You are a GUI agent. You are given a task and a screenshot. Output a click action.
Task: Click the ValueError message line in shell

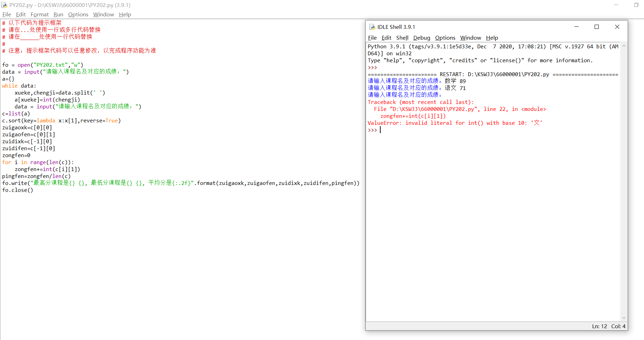tap(455, 123)
